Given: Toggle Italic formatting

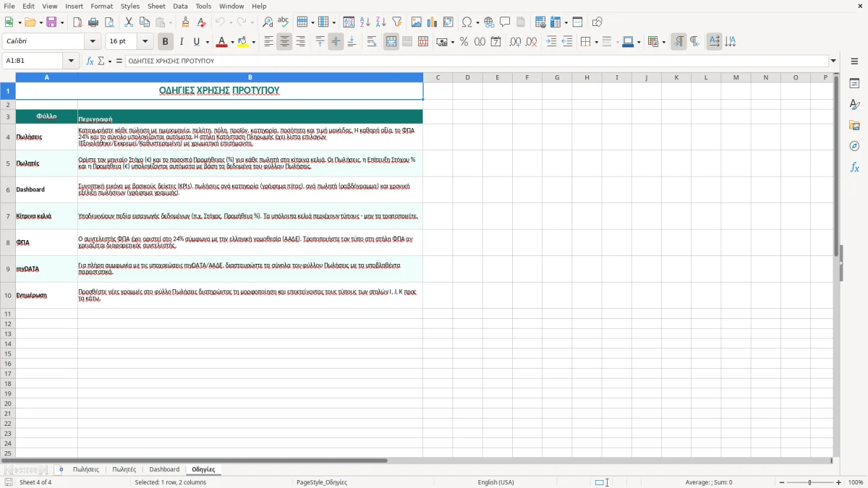Looking at the screenshot, I should [182, 42].
